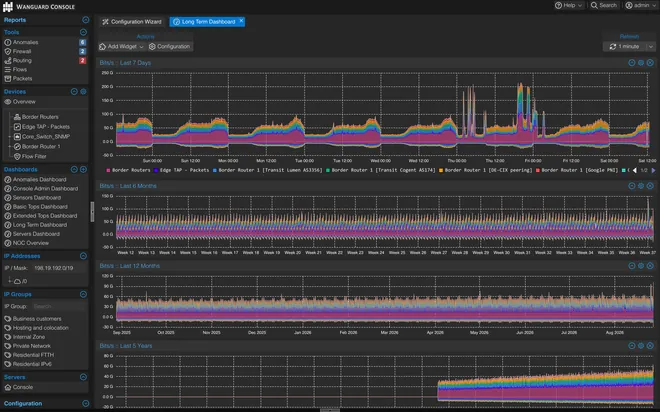Viewport: 660px width, 412px height.
Task: Open Extended Tops Dashboard
Action: (x=45, y=215)
